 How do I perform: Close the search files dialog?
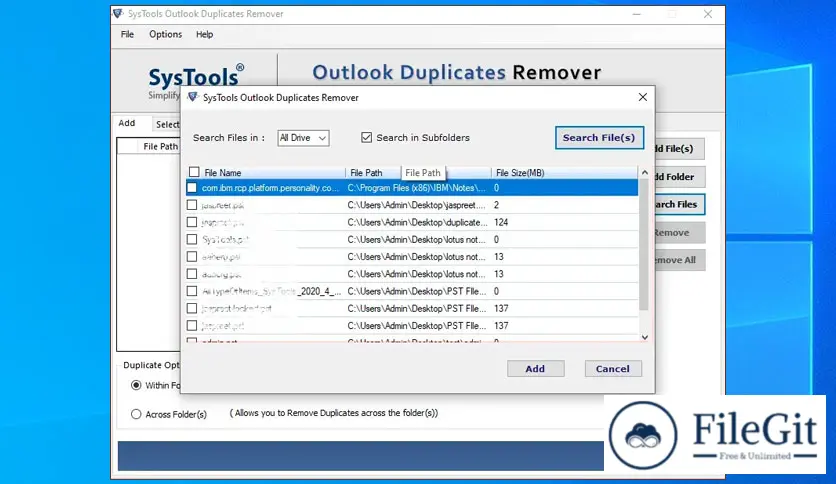pos(642,97)
